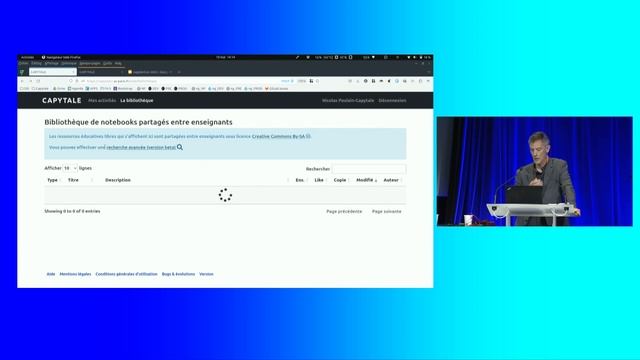The height and width of the screenshot is (360, 640).
Task: Expand the Afficher lignes count dropdown
Action: click(70, 168)
